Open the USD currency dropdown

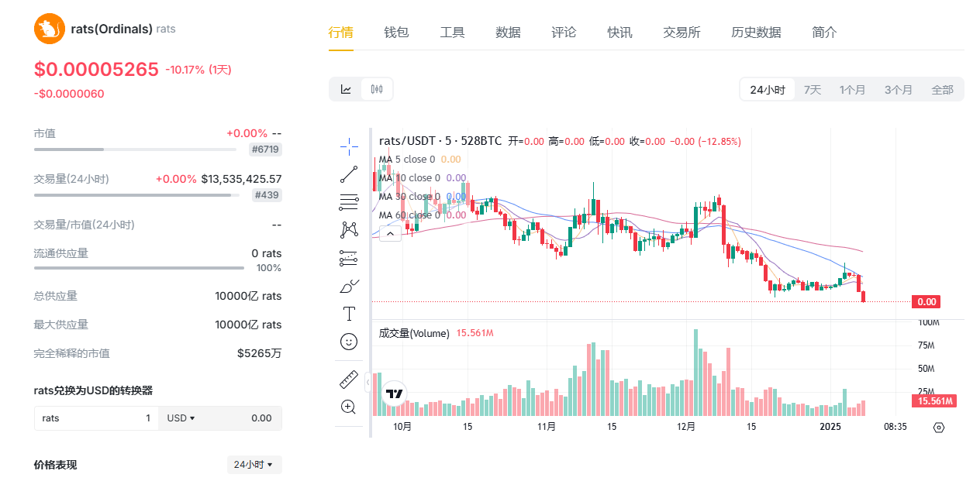(181, 418)
